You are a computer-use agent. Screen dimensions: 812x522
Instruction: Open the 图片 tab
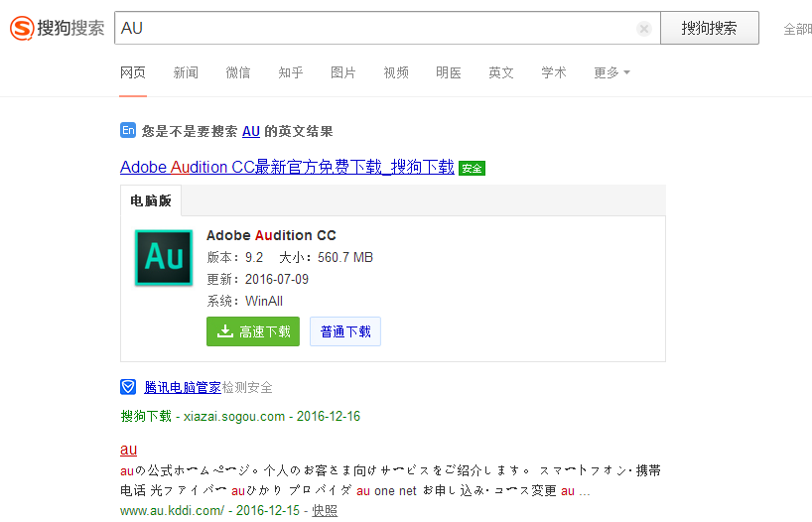343,72
